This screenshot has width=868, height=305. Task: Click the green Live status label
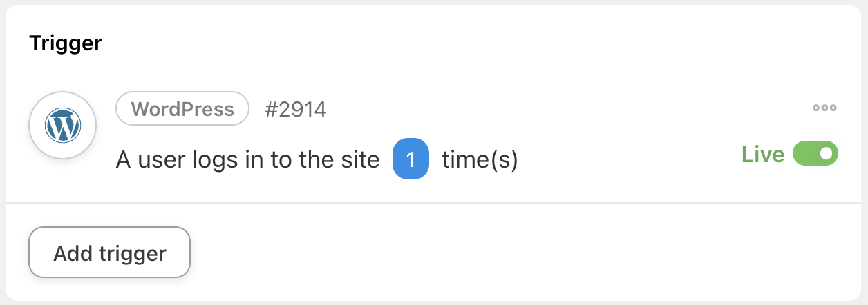(x=763, y=154)
